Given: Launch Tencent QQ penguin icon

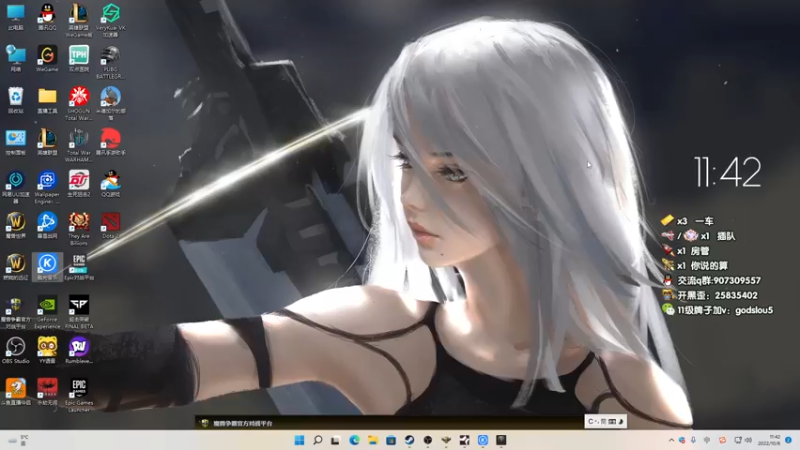Looking at the screenshot, I should pyautogui.click(x=47, y=17).
